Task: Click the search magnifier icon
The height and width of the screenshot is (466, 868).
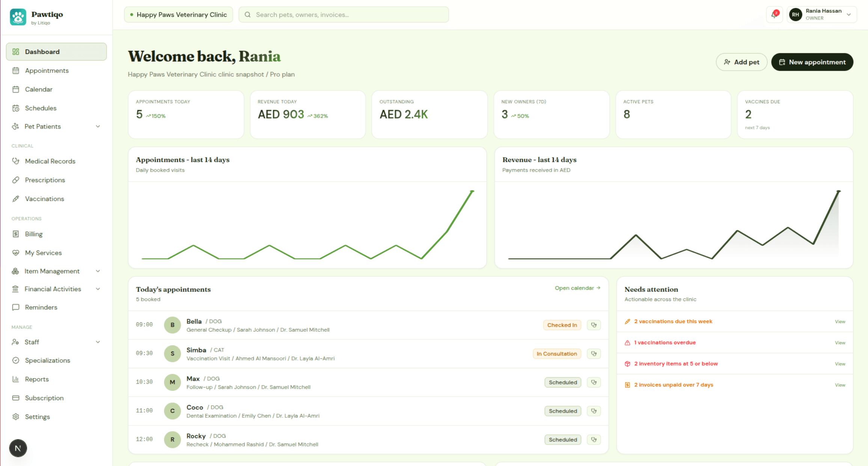Action: click(247, 15)
